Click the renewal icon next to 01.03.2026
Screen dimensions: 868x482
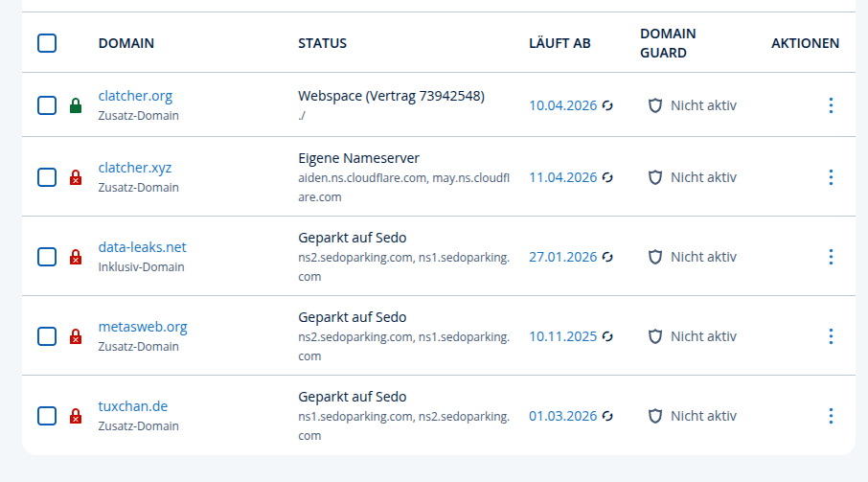pos(607,416)
